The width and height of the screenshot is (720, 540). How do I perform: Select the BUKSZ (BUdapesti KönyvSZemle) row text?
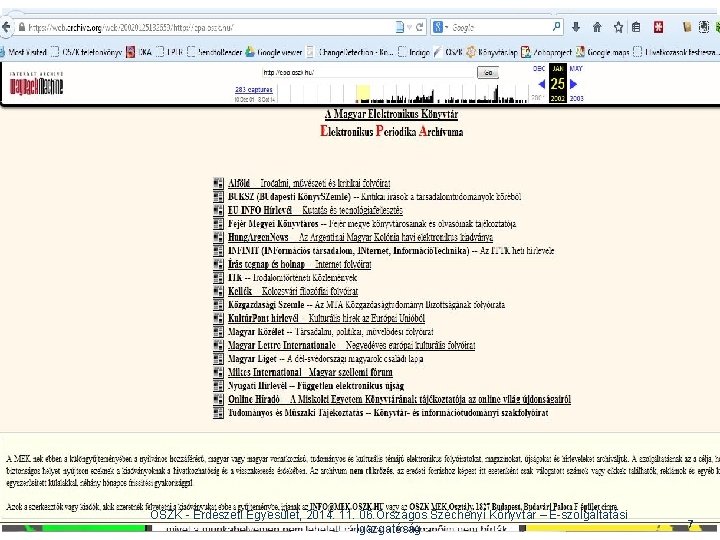pos(374,197)
